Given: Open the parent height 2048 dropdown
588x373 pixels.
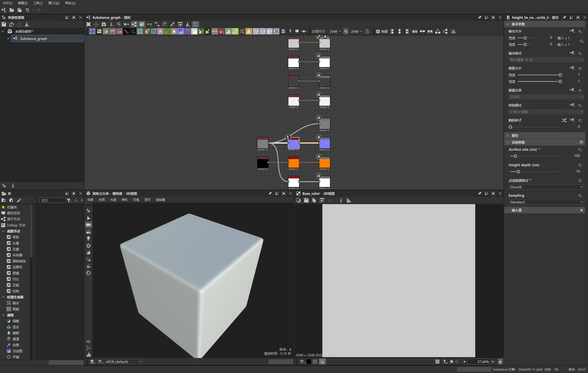Looking at the screenshot, I should coord(356,31).
